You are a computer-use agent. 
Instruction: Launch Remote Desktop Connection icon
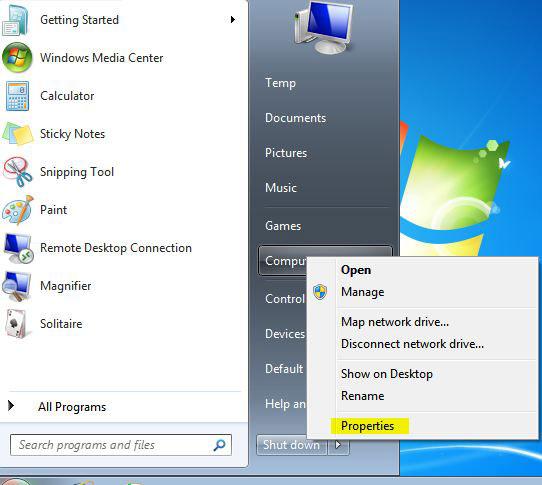(18, 248)
